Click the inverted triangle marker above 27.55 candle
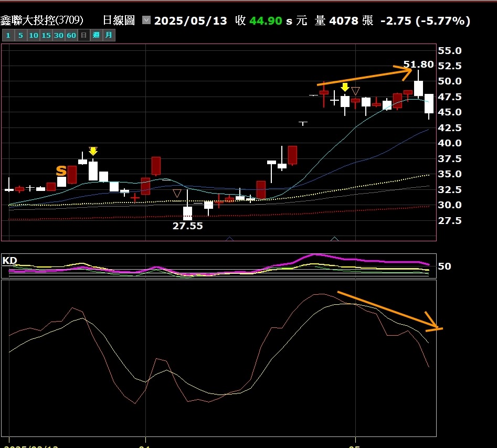497x448 pixels. (x=177, y=194)
